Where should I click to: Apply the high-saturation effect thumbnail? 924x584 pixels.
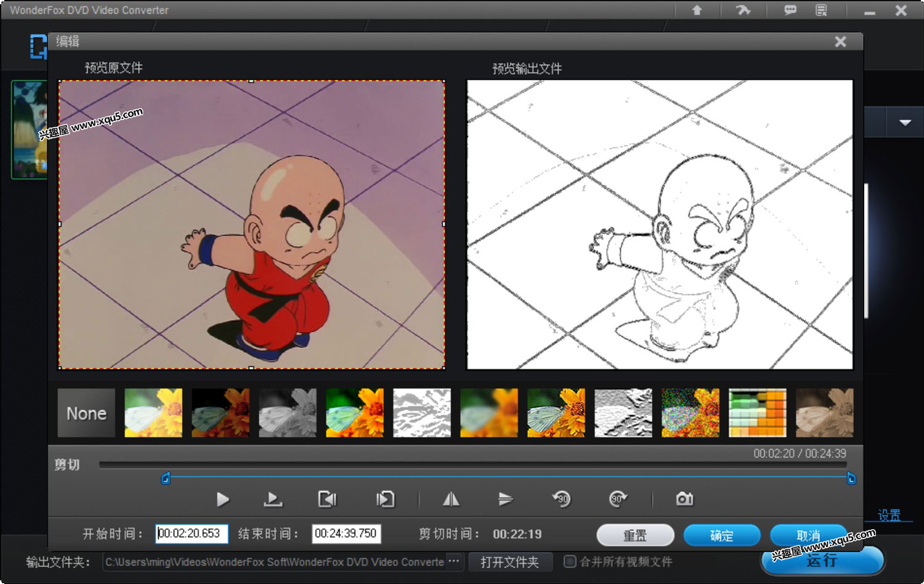pyautogui.click(x=355, y=413)
